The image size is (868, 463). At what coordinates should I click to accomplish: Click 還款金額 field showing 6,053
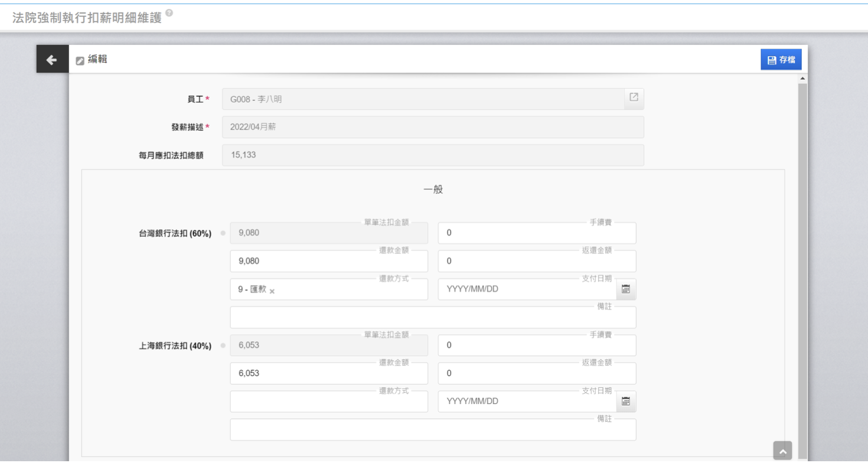[329, 373]
